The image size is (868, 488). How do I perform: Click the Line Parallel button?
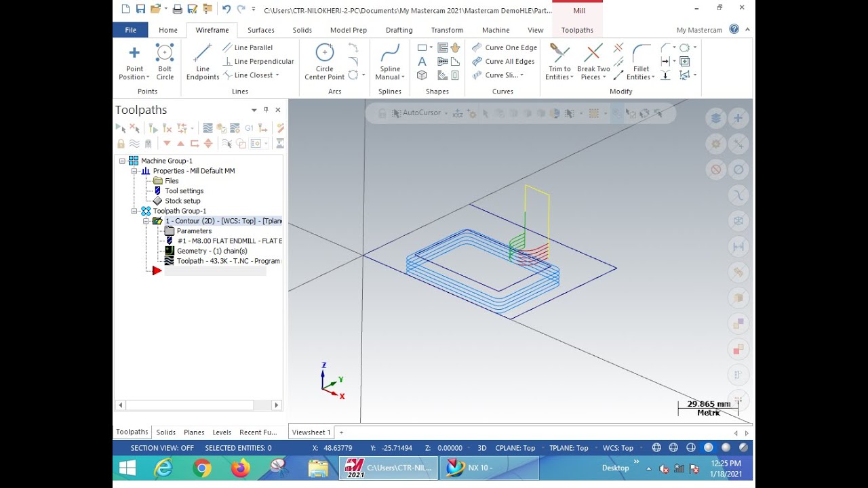pyautogui.click(x=248, y=47)
